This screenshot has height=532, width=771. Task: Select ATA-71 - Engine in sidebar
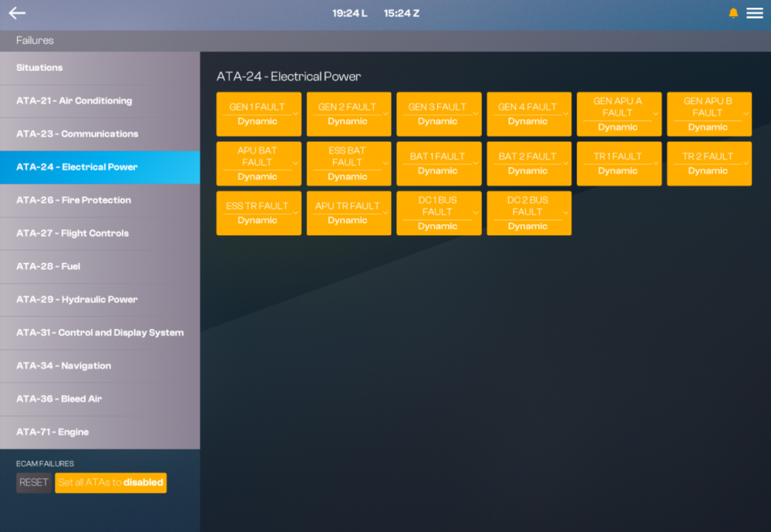pyautogui.click(x=99, y=433)
